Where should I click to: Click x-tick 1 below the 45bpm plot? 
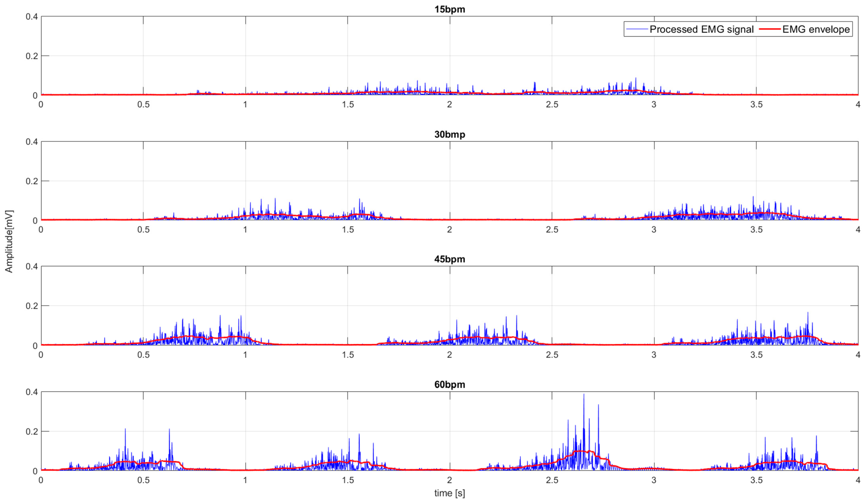coord(245,355)
